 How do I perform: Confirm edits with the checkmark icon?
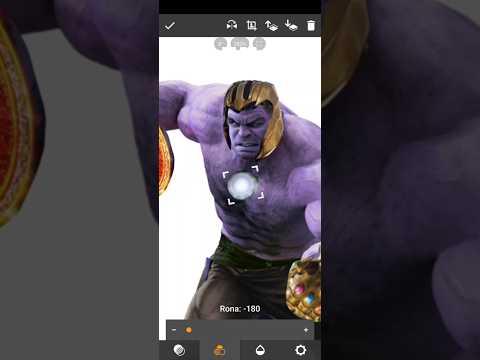pyautogui.click(x=170, y=26)
